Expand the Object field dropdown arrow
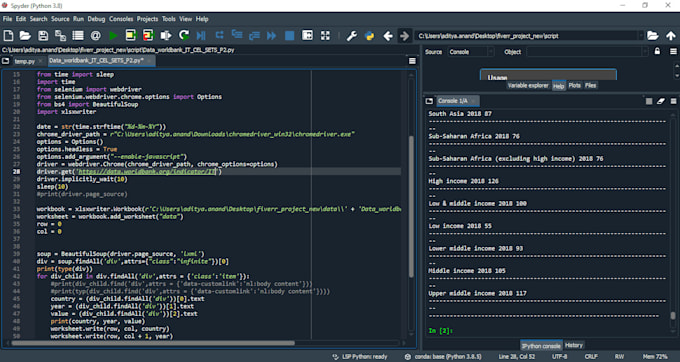Viewport: 680px width, 362px height. tap(646, 52)
